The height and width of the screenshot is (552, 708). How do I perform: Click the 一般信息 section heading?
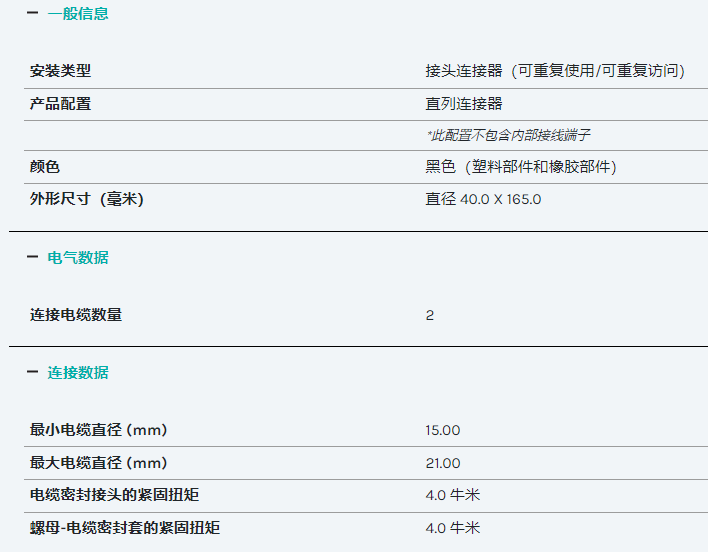(78, 14)
